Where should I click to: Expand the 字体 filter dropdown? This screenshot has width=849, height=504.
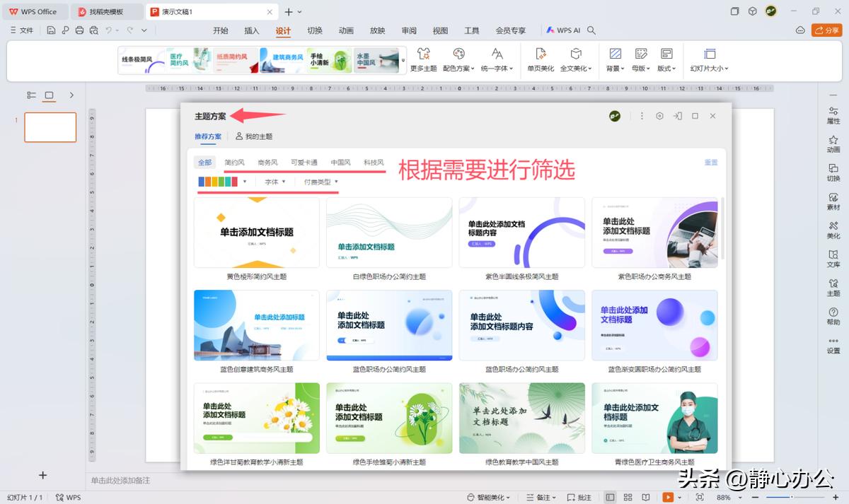pyautogui.click(x=276, y=182)
